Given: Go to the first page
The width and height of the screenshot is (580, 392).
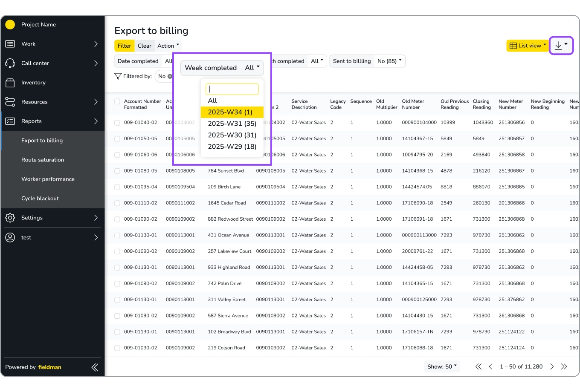Looking at the screenshot, I should pos(478,366).
